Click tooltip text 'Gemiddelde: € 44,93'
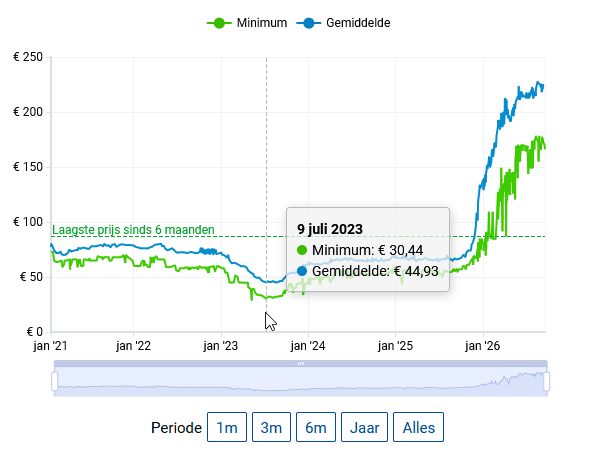The height and width of the screenshot is (465, 596). 375,271
